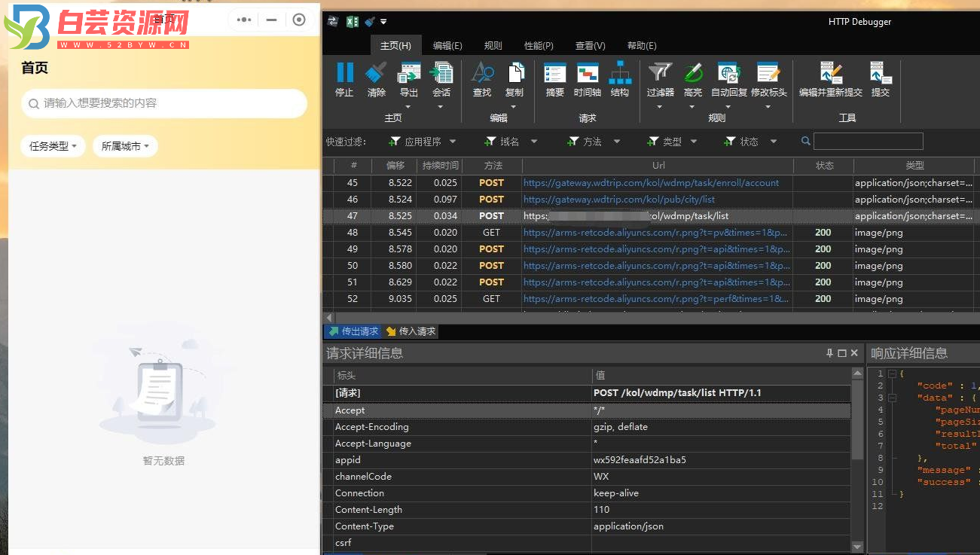Switch to the 编辑(E) ribbon tab
The height and width of the screenshot is (555, 980).
(x=447, y=46)
